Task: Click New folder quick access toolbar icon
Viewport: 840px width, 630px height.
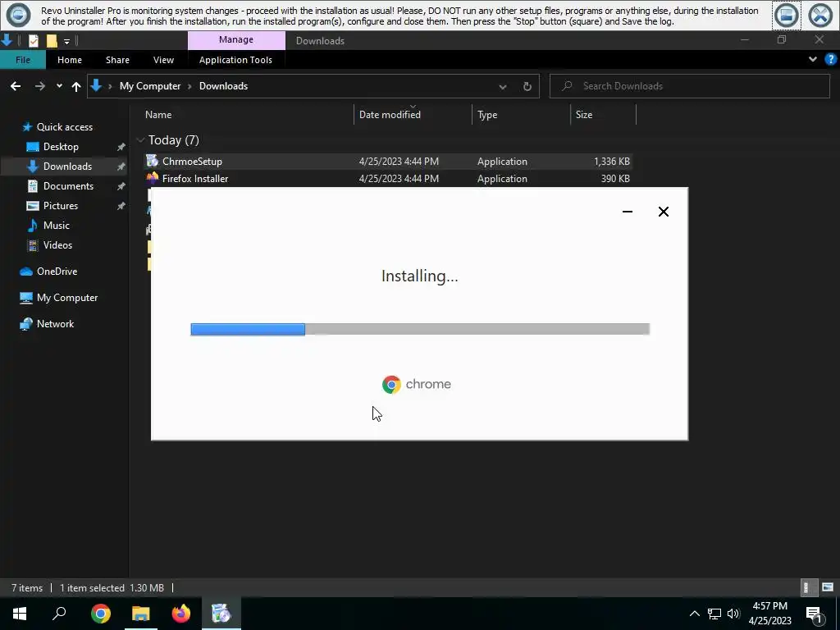Action: [52, 41]
